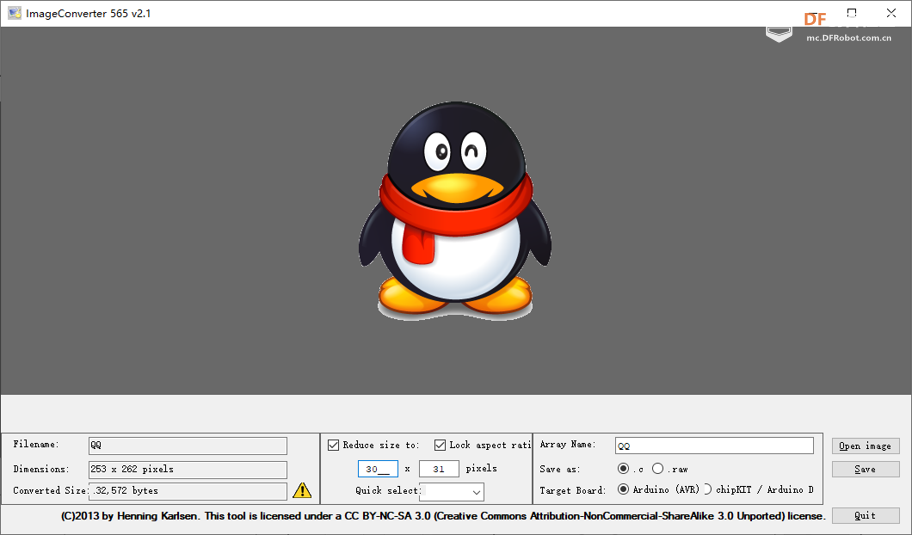Click the Filename field containing QQ

[188, 445]
